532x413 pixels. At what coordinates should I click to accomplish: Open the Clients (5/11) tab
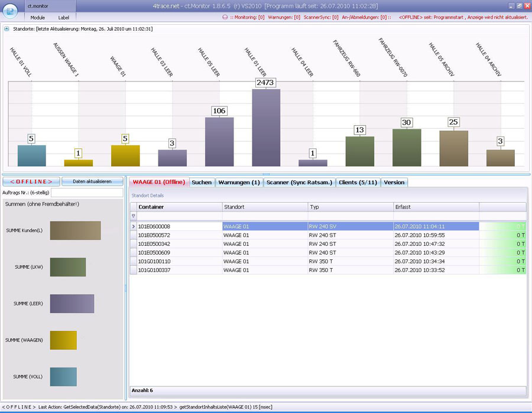tap(358, 183)
